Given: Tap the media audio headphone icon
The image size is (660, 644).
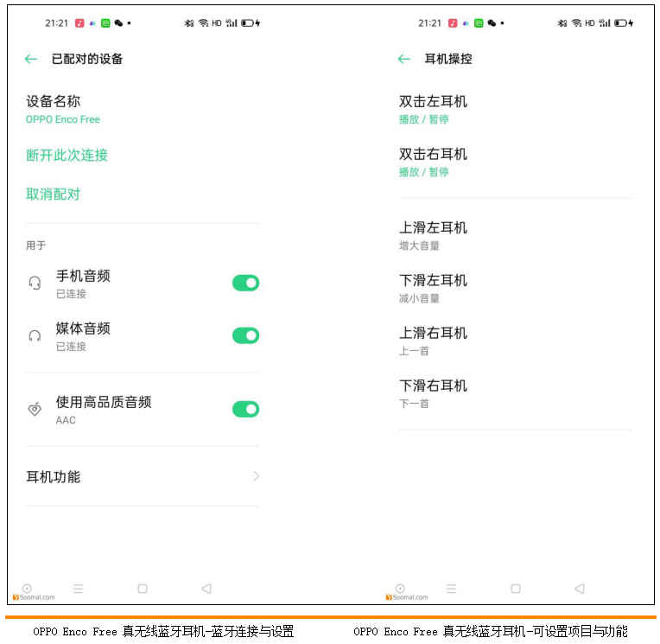Looking at the screenshot, I should click(35, 335).
